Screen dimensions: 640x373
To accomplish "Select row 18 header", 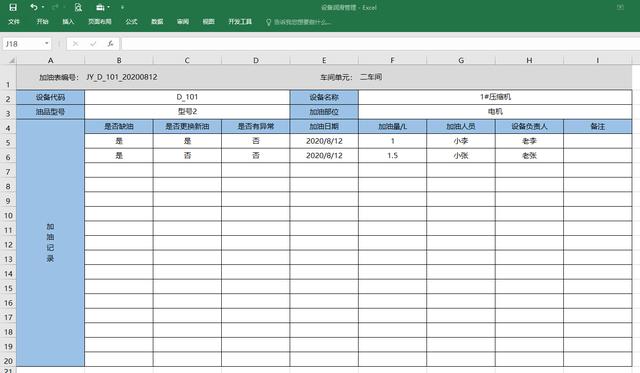I will 8,331.
